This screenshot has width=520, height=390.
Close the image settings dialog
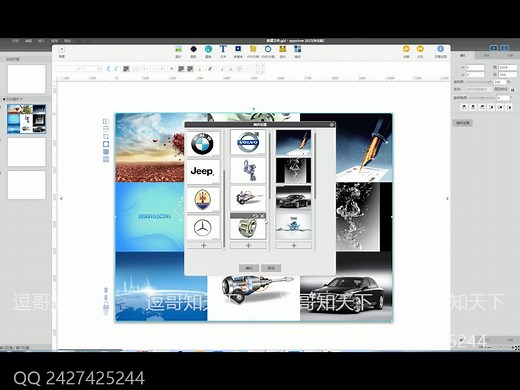[x=332, y=125]
